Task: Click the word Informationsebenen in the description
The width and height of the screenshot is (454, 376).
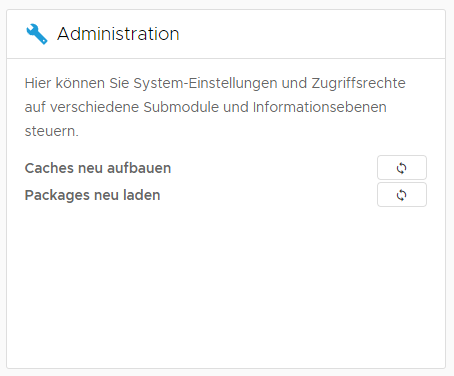Action: point(320,107)
